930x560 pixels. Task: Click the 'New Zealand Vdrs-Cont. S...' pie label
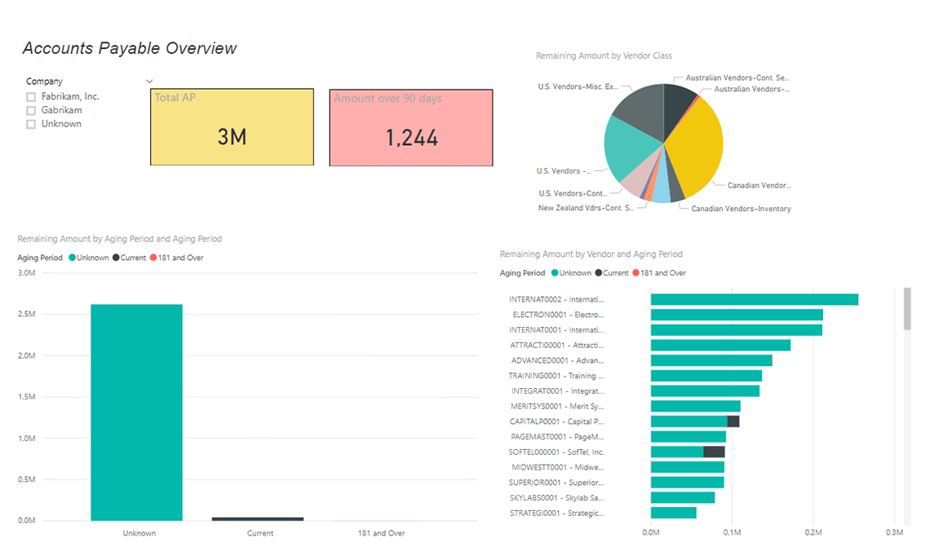(x=586, y=208)
